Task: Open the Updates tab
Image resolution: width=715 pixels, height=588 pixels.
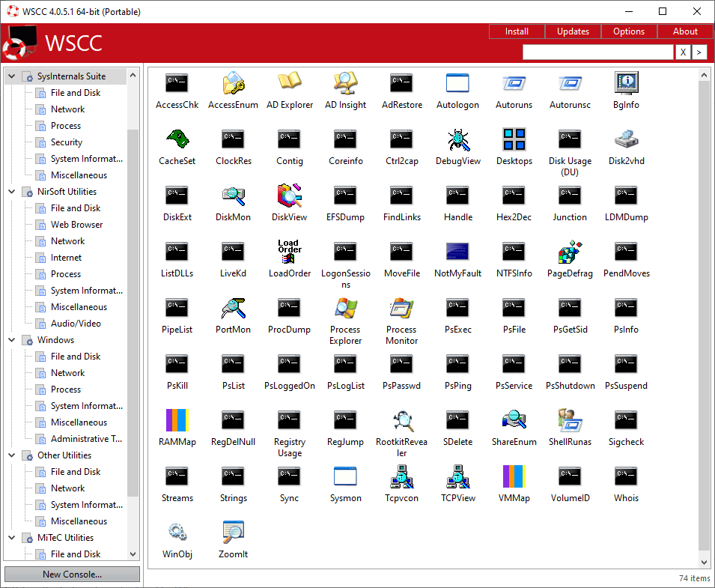Action: pos(573,31)
